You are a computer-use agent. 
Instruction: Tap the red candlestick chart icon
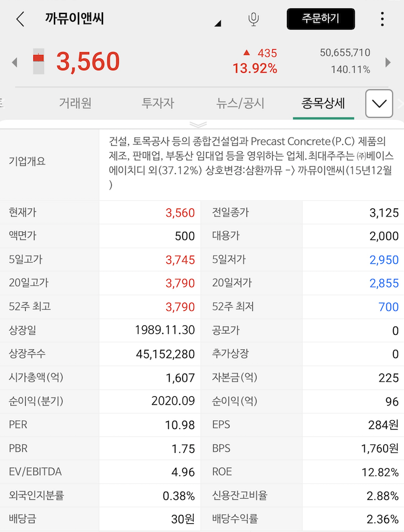39,61
